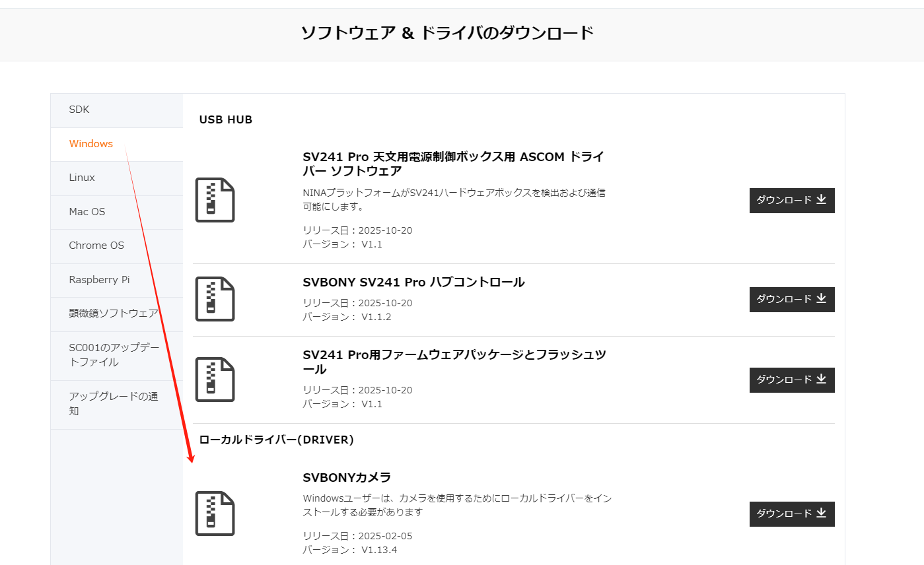Screen dimensions: 924x565
Task: Switch to 顕微鏡ソフトウェア tab
Action: [114, 314]
